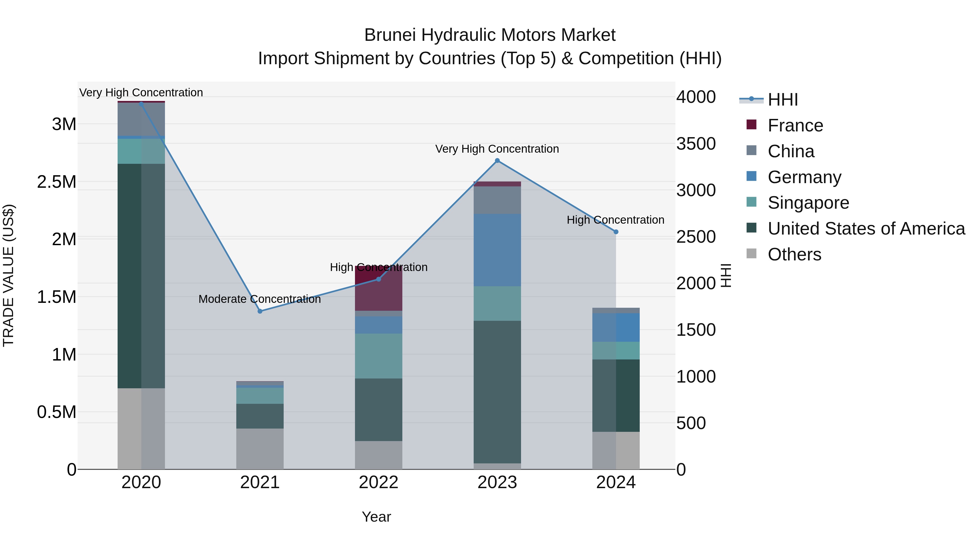This screenshot has height=551, width=980.
Task: Click the Others gray legend swatch
Action: 751,253
